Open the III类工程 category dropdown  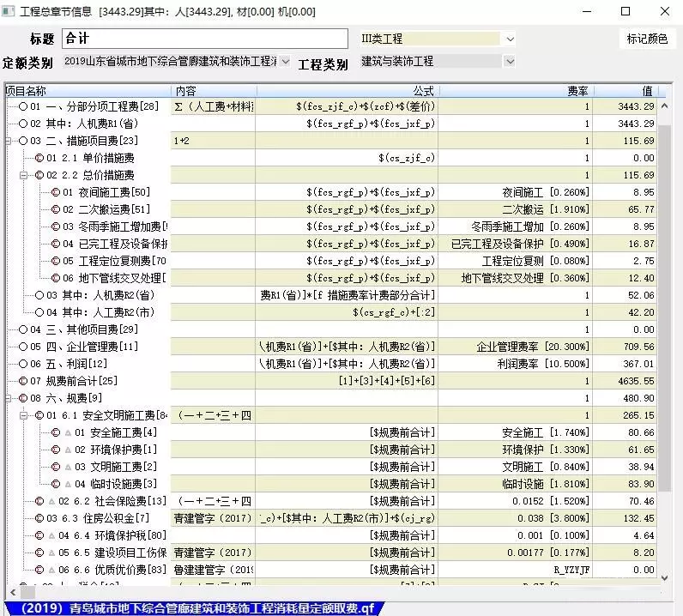(510, 39)
